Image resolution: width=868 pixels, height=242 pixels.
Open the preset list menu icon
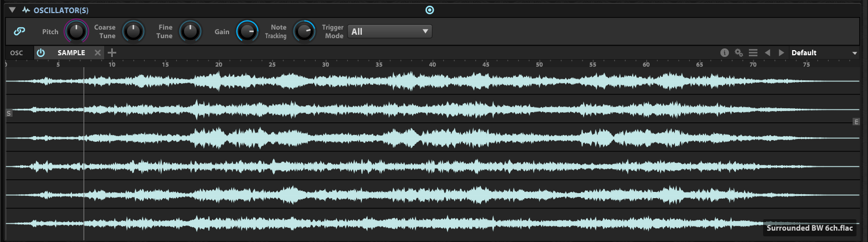[x=753, y=53]
